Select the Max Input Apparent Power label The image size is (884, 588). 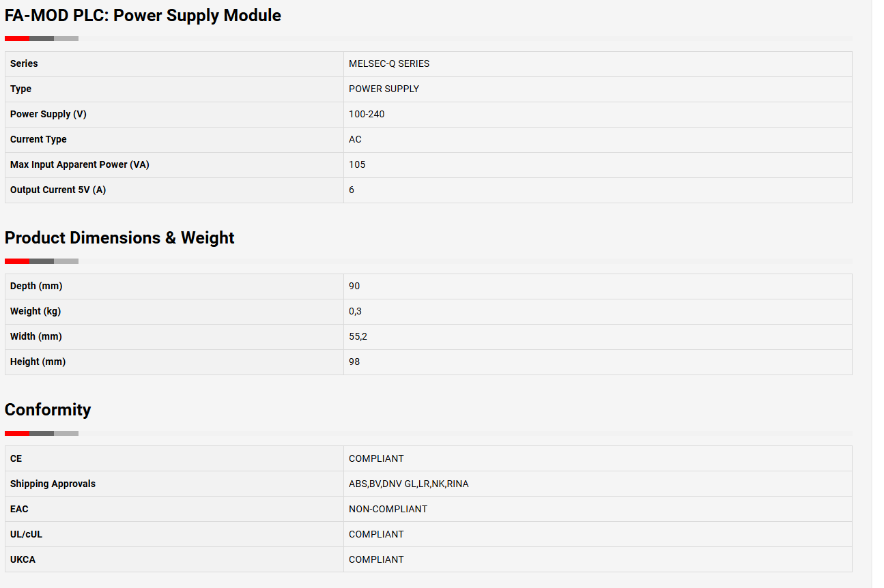click(80, 164)
